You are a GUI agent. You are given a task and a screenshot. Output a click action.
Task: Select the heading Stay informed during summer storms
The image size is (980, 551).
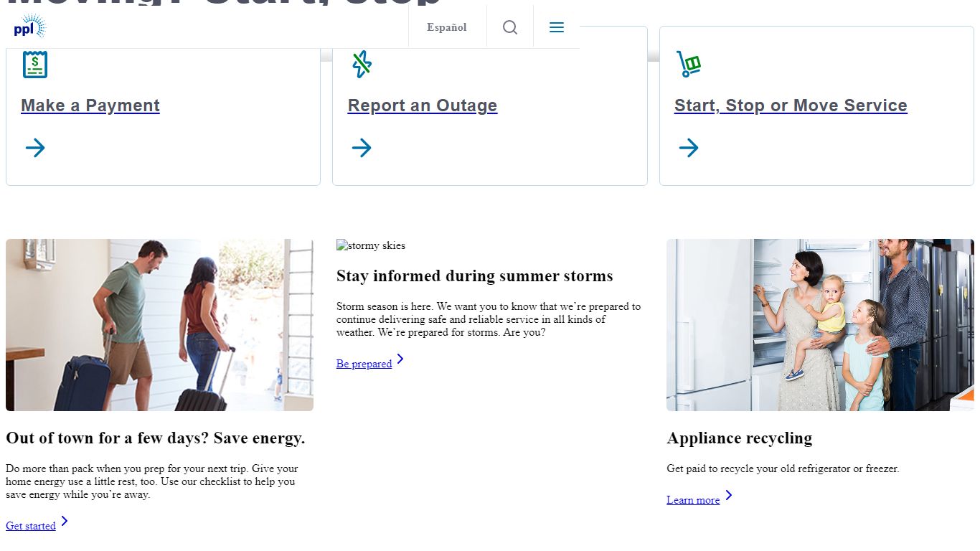click(475, 276)
